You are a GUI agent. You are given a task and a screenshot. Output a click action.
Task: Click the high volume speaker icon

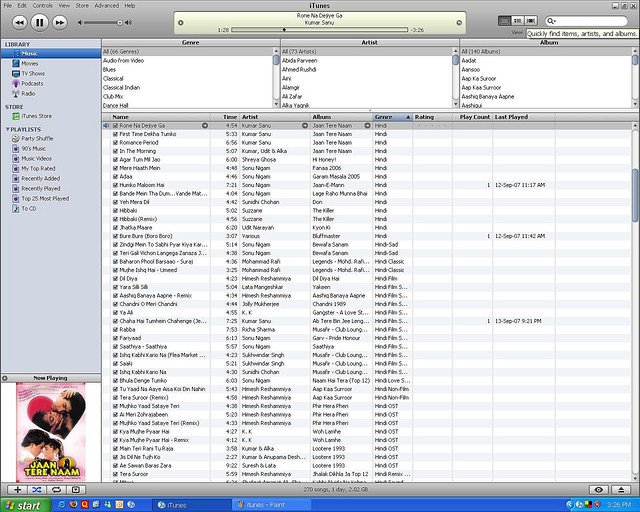pos(129,22)
